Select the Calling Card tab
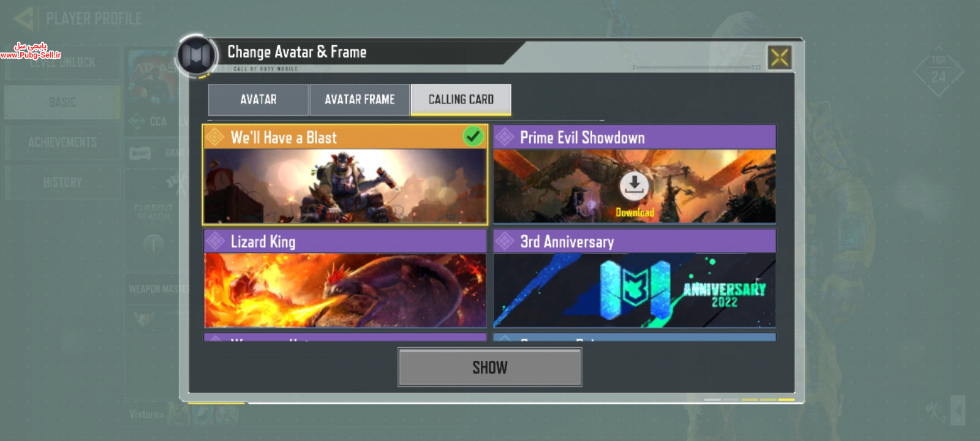The image size is (980, 441). pyautogui.click(x=461, y=100)
